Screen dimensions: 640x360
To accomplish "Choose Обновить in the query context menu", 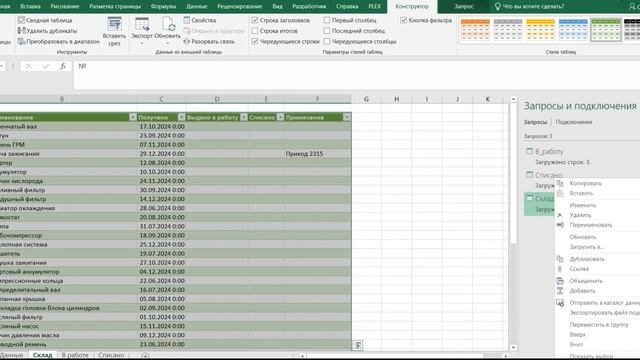I will (582, 237).
